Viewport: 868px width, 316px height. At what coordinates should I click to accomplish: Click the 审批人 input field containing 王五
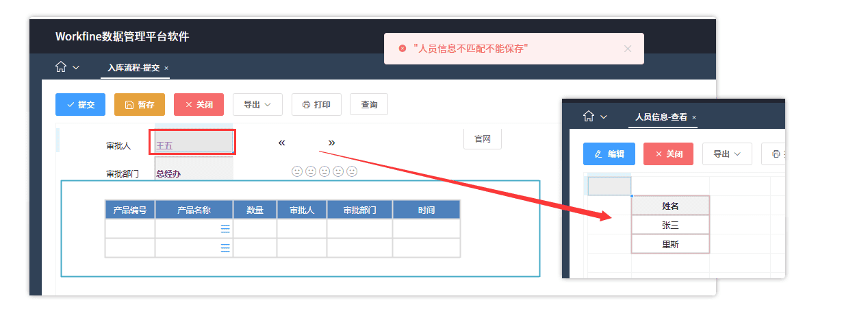192,143
